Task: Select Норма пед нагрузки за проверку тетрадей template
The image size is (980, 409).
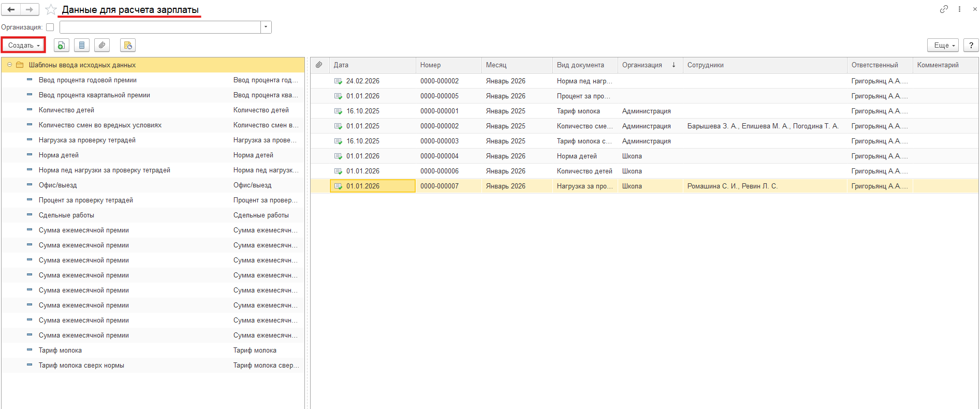Action: [153, 170]
